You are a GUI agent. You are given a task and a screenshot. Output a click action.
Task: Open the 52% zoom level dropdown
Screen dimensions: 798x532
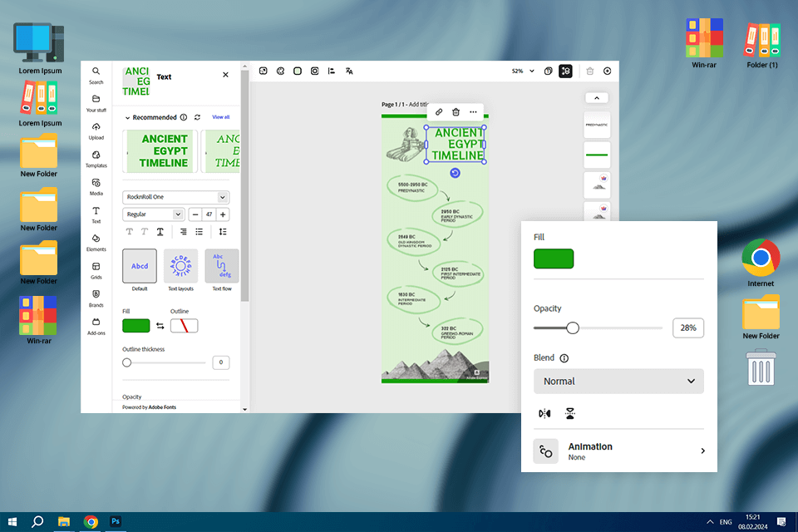(x=523, y=71)
